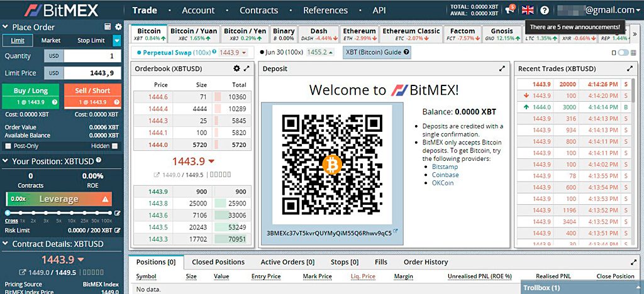The height and width of the screenshot is (294, 644).
Task: Set leverage slider to 10x
Action: pos(72,213)
